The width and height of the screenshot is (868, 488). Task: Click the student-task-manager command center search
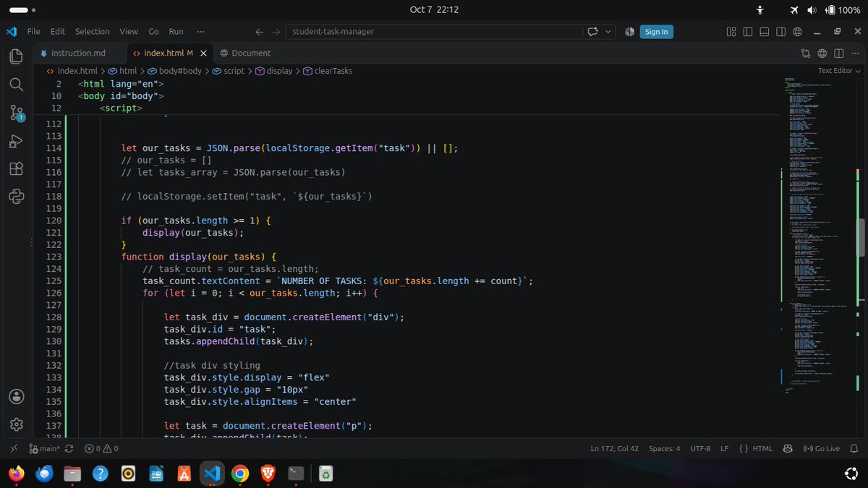pos(434,32)
